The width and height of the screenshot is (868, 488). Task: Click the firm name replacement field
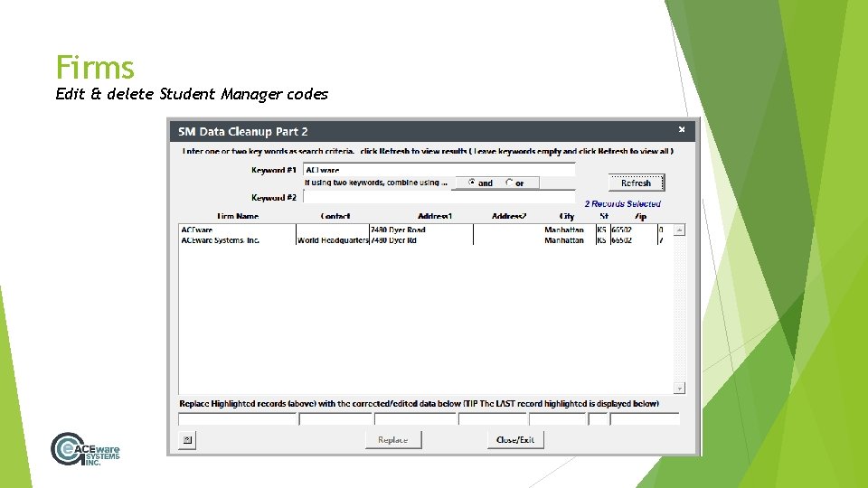[238, 418]
